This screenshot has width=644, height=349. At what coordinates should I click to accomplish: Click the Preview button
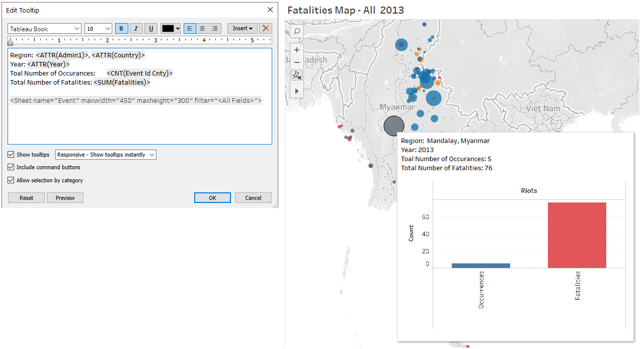(x=65, y=198)
